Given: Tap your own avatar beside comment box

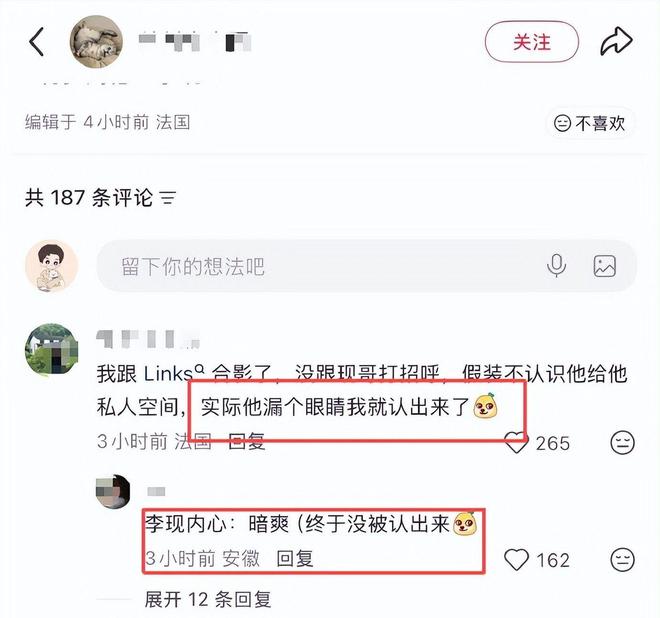Looking at the screenshot, I should pos(51,266).
